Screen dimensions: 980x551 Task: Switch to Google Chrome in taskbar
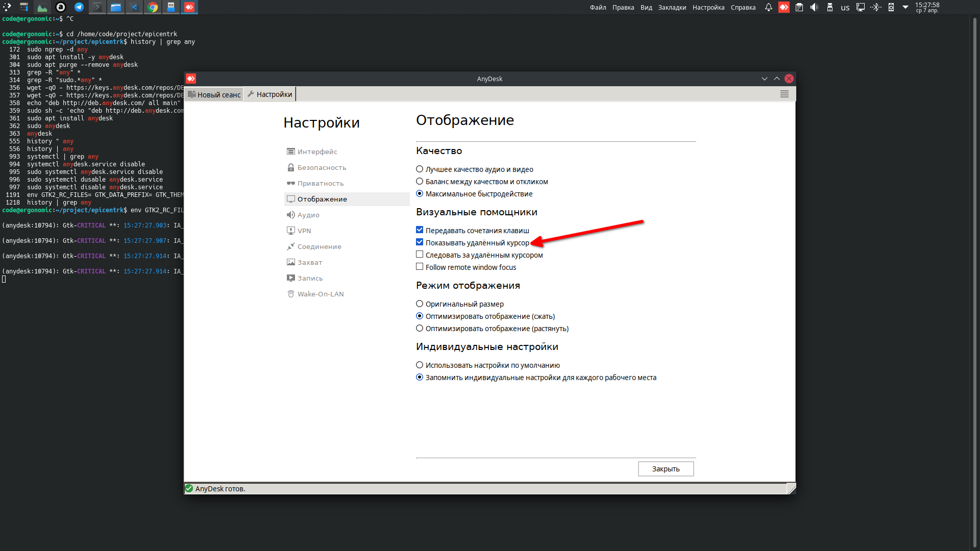[x=153, y=7]
